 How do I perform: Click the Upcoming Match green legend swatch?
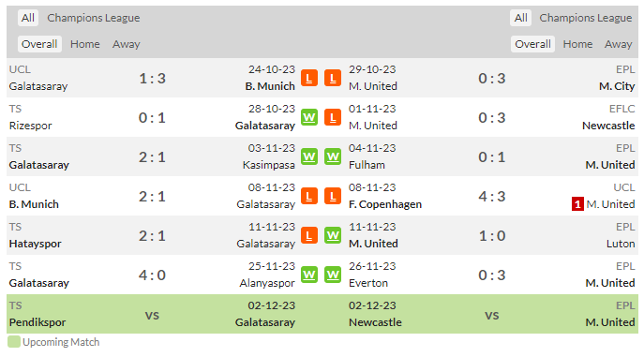14,342
